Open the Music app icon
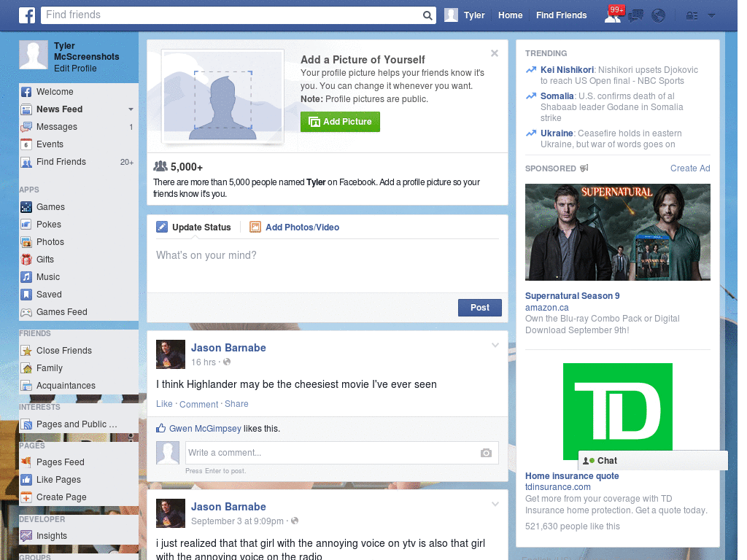The width and height of the screenshot is (747, 560). [x=26, y=277]
